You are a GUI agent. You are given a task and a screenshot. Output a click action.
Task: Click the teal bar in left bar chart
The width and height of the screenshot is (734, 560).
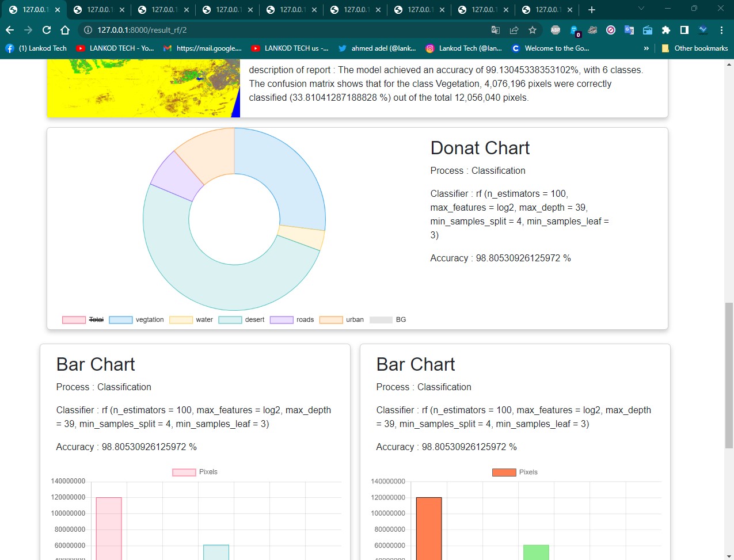[216, 553]
